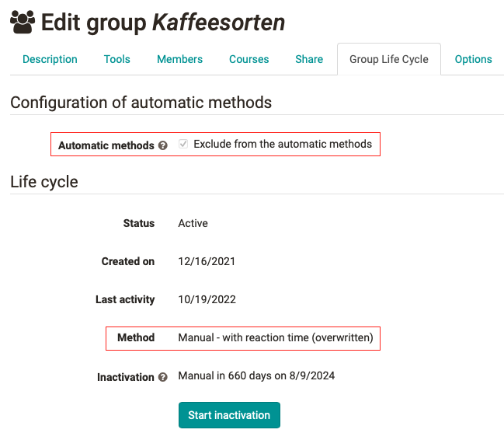Click the Status field label
Screen dimensions: 504x440
(x=139, y=223)
